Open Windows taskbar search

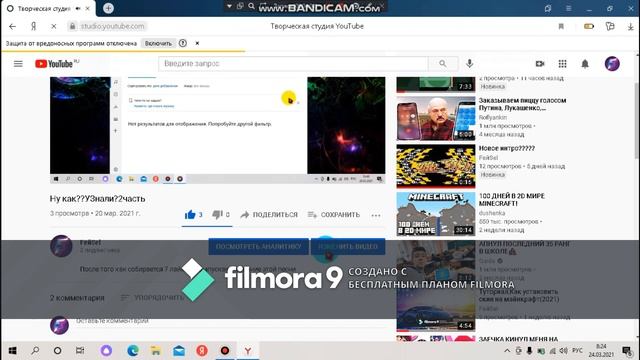(x=35, y=351)
